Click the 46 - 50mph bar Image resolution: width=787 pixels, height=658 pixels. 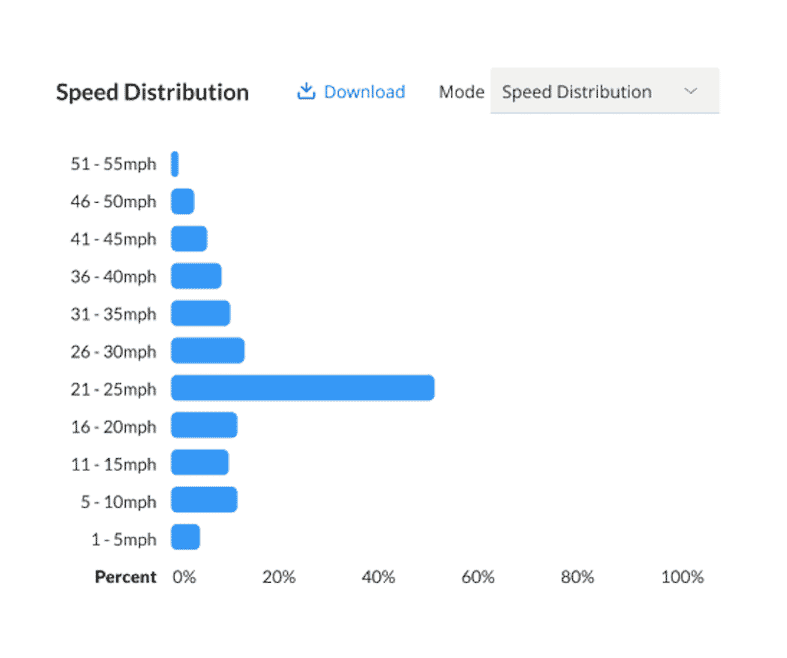[183, 201]
